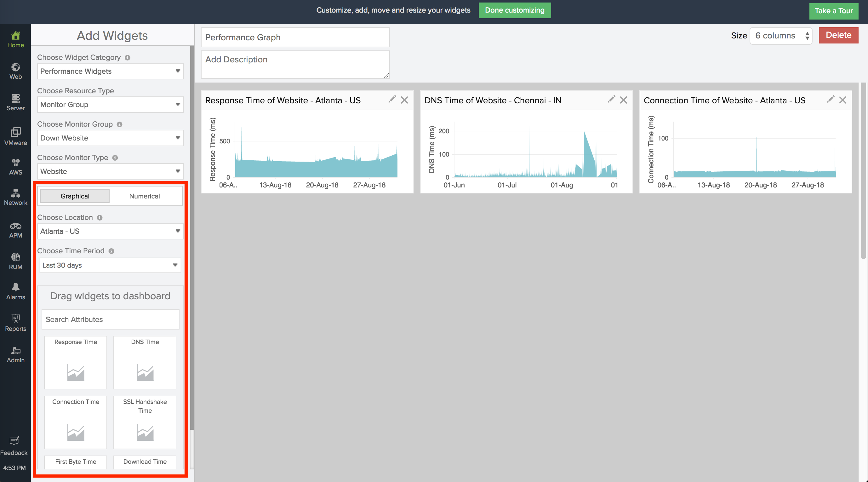Open the Web monitoring section
Screen dimensions: 868x482
click(x=15, y=70)
